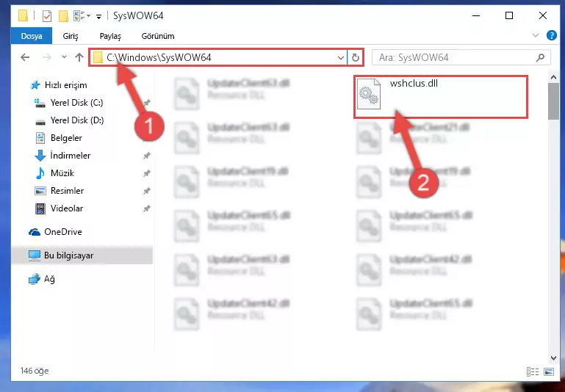Open the Belgeler folder in sidebar
This screenshot has width=565, height=392.
pyautogui.click(x=66, y=138)
